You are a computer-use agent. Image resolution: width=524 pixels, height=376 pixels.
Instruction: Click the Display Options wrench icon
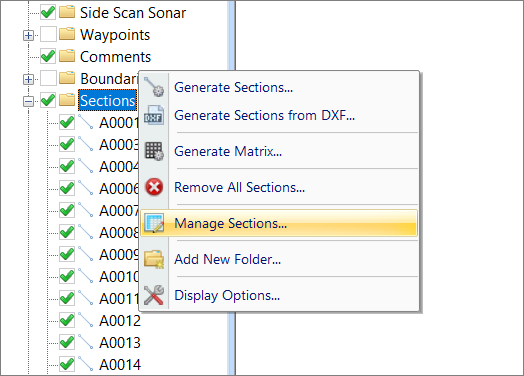point(154,295)
